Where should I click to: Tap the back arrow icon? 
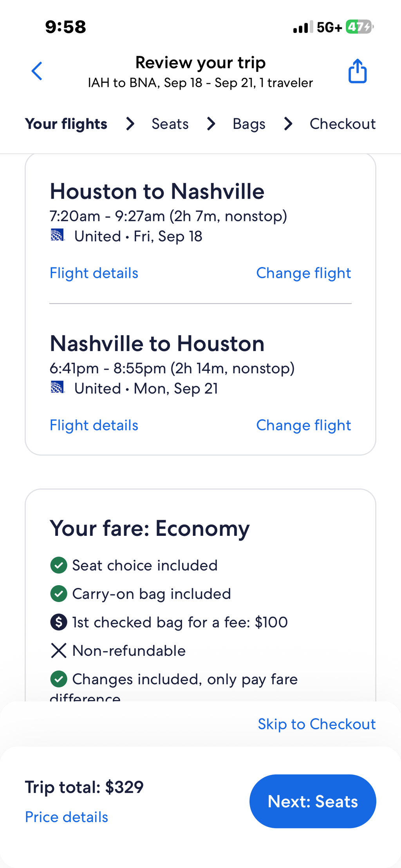point(37,71)
